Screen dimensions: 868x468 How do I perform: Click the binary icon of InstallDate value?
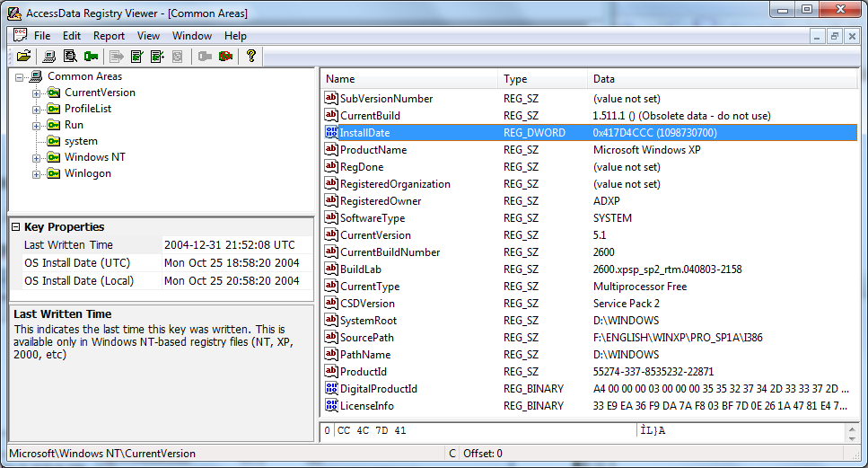(x=331, y=132)
